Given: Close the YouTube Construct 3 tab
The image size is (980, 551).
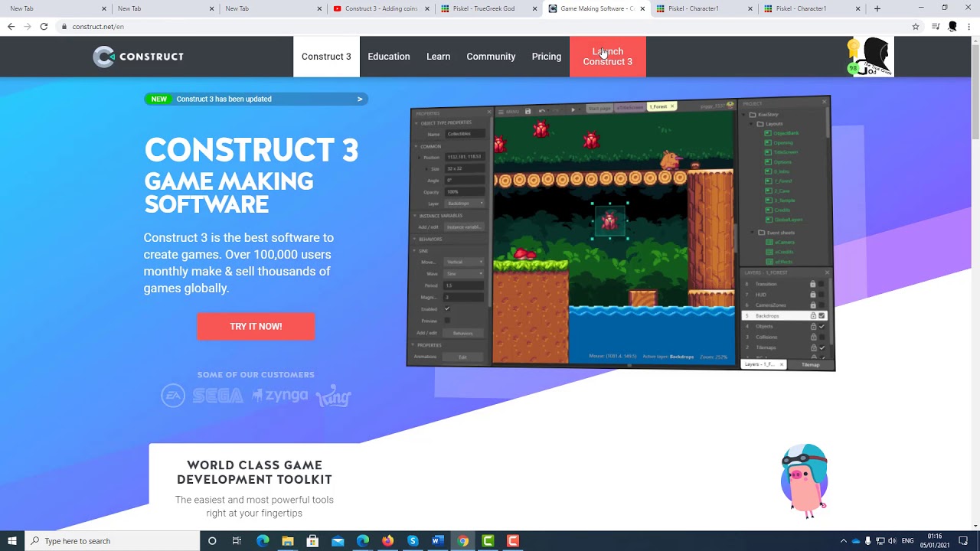Looking at the screenshot, I should point(427,8).
